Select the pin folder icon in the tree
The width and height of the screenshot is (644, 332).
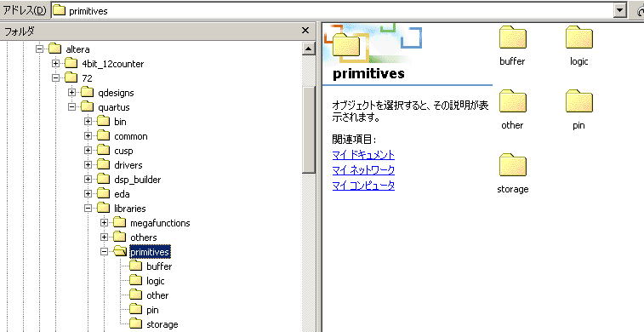point(135,309)
